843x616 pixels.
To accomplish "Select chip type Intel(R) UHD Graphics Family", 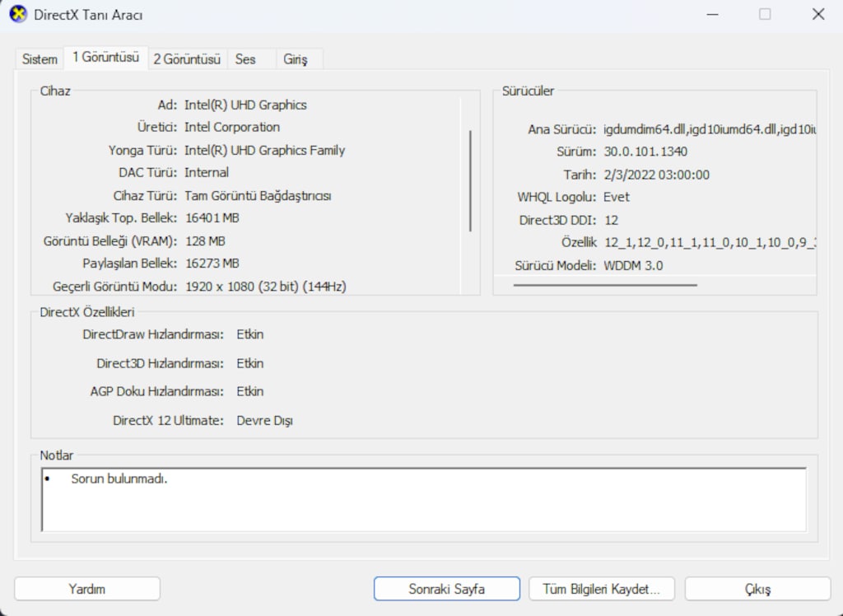I will pos(264,150).
